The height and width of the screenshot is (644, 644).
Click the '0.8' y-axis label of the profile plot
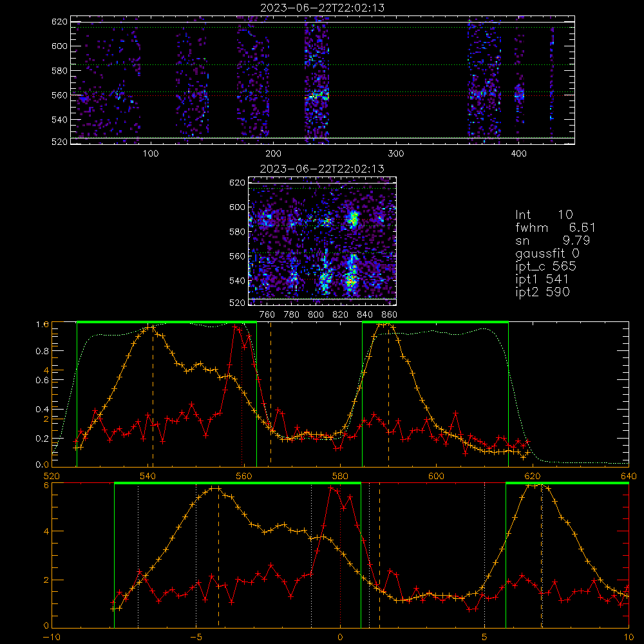click(x=43, y=351)
